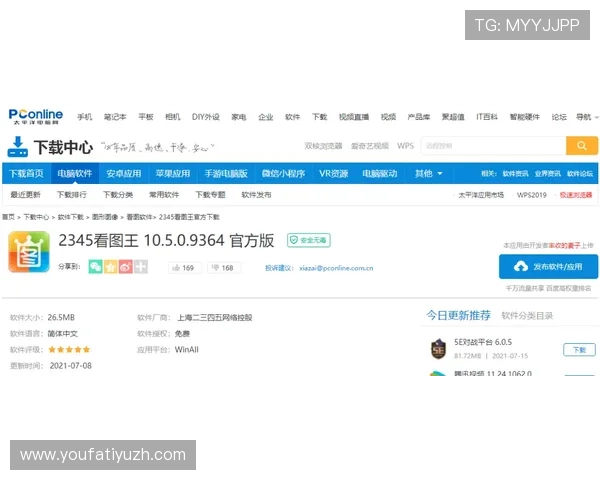This screenshot has width=600, height=480.
Task: Click 手机 in top navigation
Action: [85, 117]
